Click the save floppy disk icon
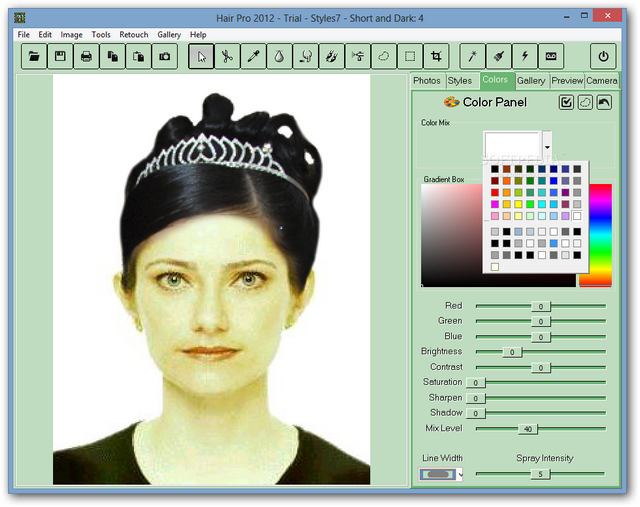 (61, 57)
